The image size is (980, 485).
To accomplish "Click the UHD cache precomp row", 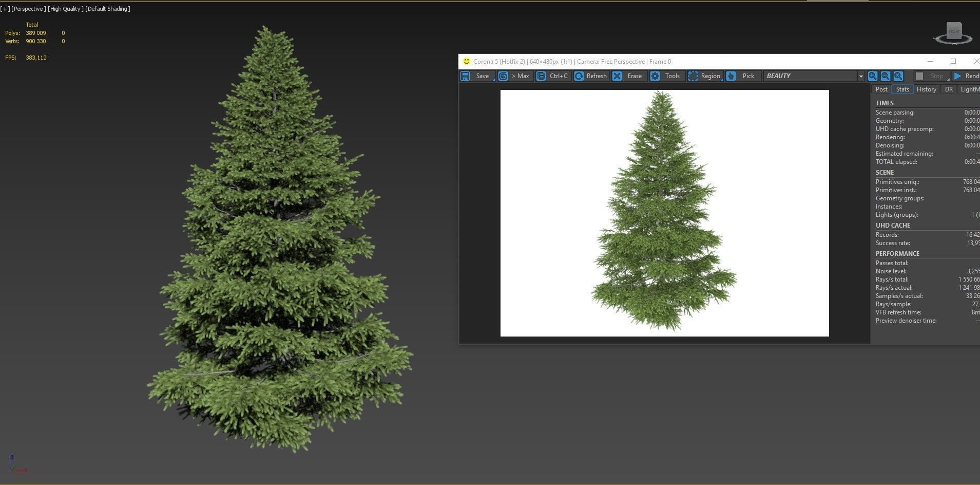I will [x=928, y=129].
